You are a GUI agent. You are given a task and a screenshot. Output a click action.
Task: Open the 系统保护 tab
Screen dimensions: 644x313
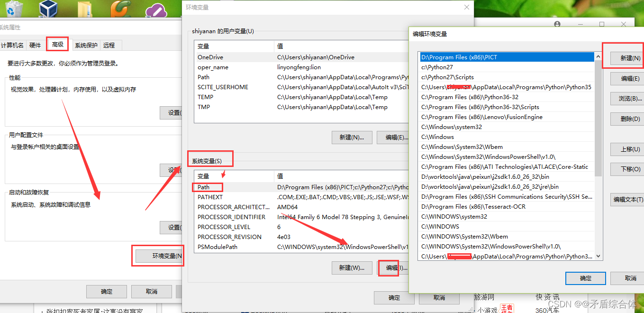click(86, 45)
